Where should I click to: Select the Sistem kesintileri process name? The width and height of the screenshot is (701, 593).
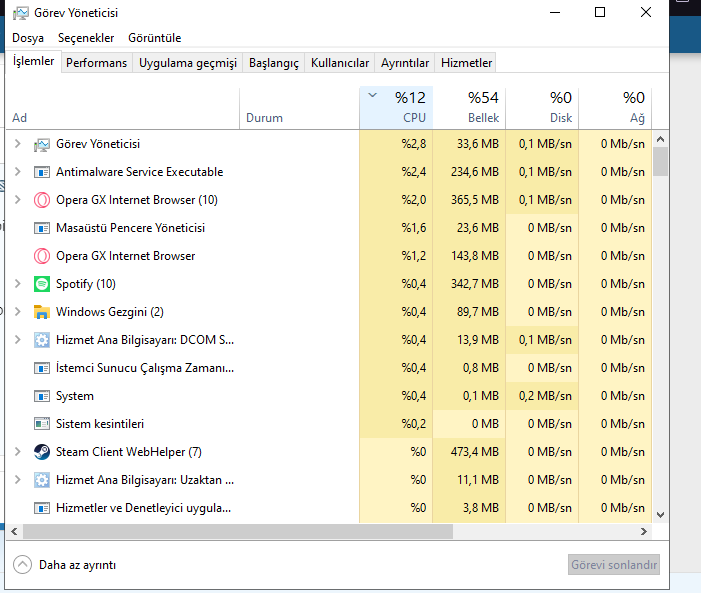click(x=100, y=424)
